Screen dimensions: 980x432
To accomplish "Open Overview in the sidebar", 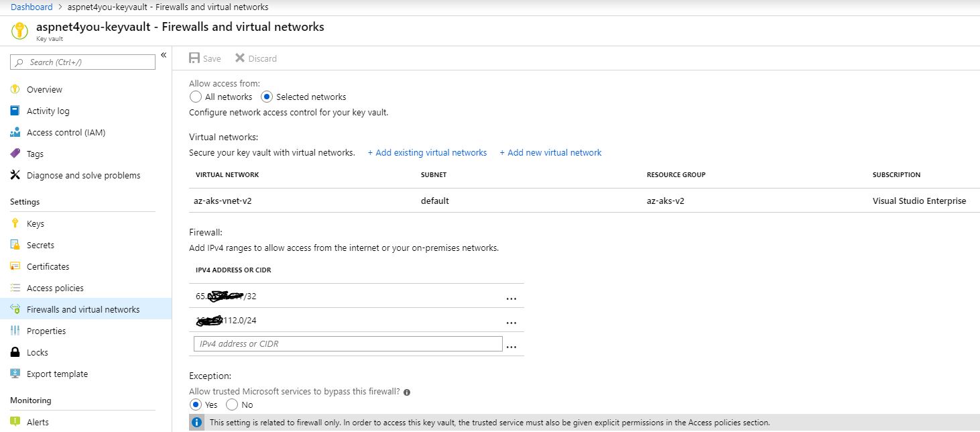I will [x=44, y=89].
